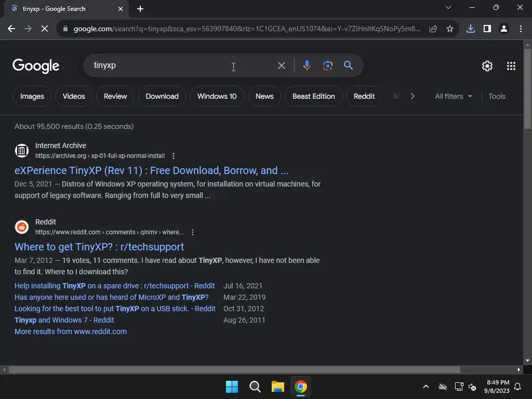Share this page from address bar
Viewport: 532px width, 399px height.
coord(433,29)
